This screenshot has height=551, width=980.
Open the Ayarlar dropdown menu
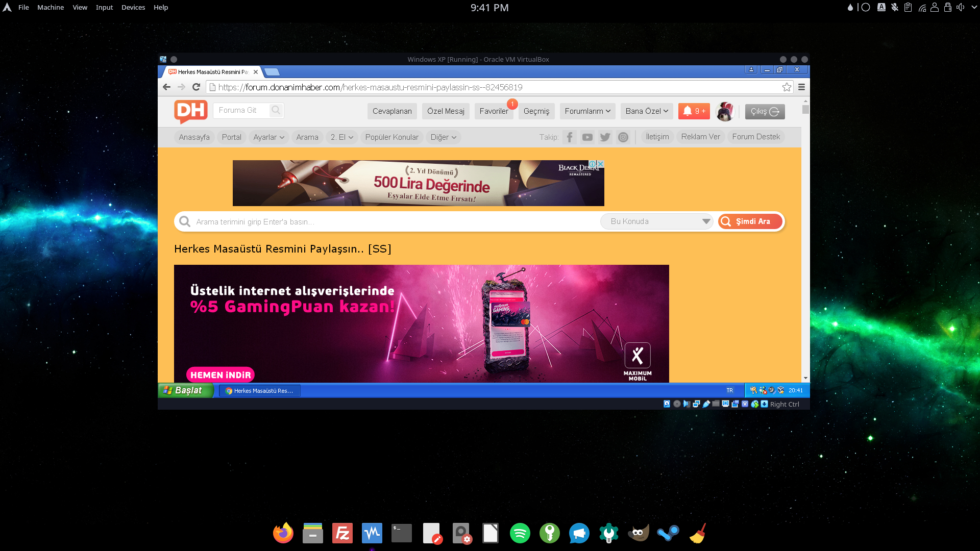(269, 137)
